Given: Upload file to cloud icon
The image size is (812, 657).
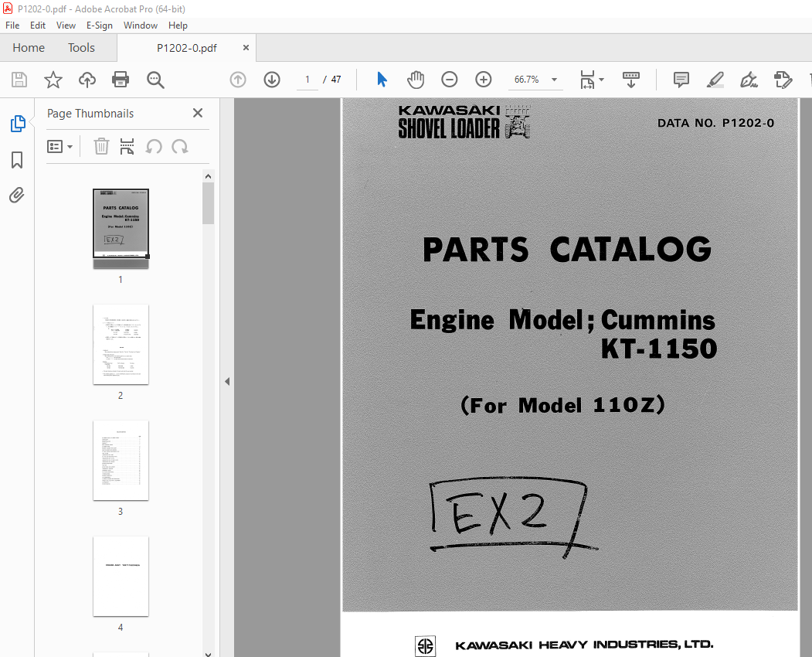Looking at the screenshot, I should coord(87,80).
